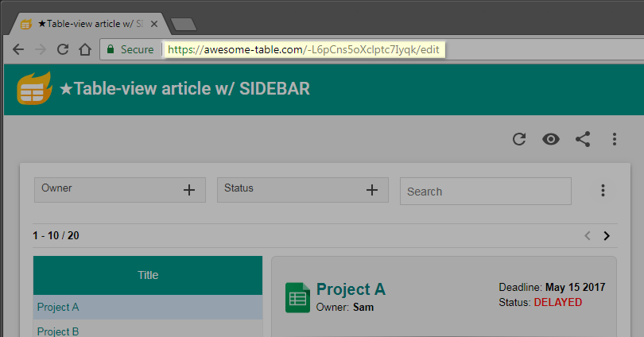Open the filters three-dot menu
644x337 pixels.
coord(603,191)
